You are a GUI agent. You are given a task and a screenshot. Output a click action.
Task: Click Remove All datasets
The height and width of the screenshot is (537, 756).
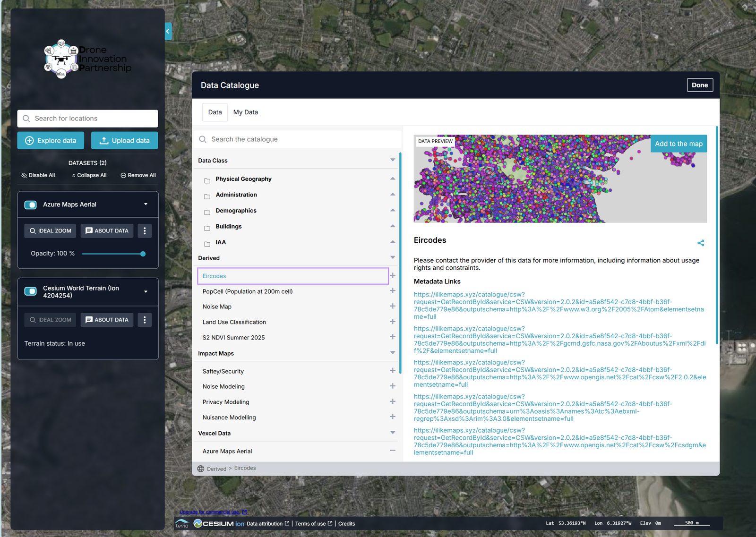pos(138,175)
